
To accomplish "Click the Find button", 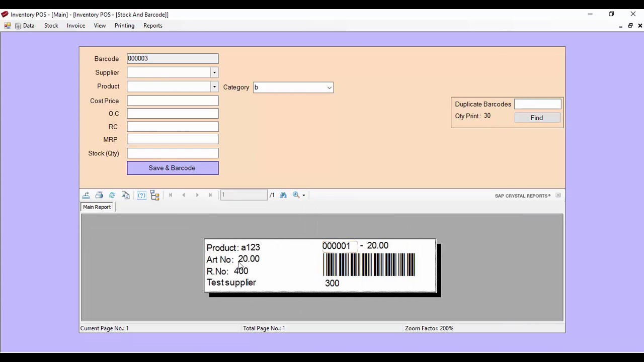I will 537,118.
